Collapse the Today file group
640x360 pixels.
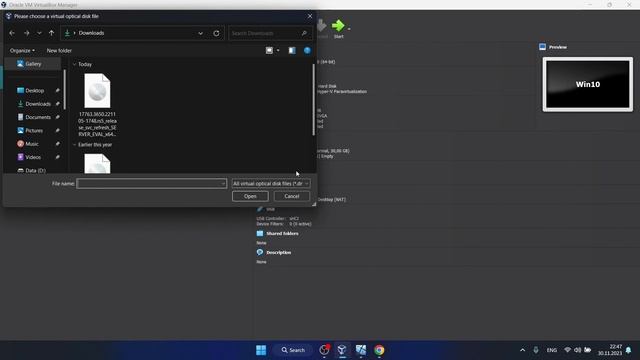click(x=74, y=64)
